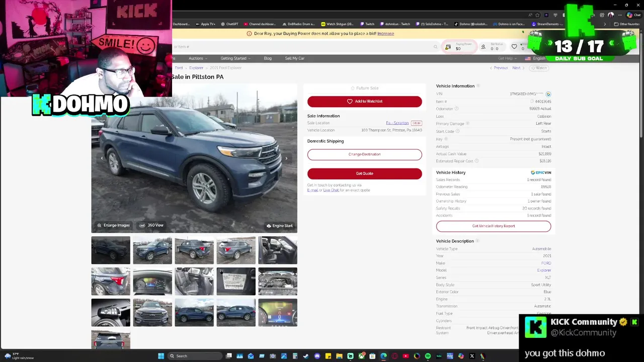Show the previous vehicle photo with left arrow
The image size is (644, 362).
102,158
